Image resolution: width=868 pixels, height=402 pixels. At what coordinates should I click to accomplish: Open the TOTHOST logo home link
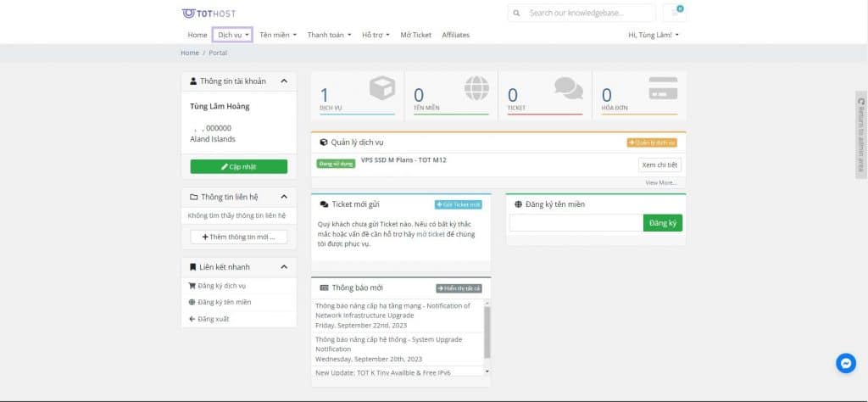point(209,13)
